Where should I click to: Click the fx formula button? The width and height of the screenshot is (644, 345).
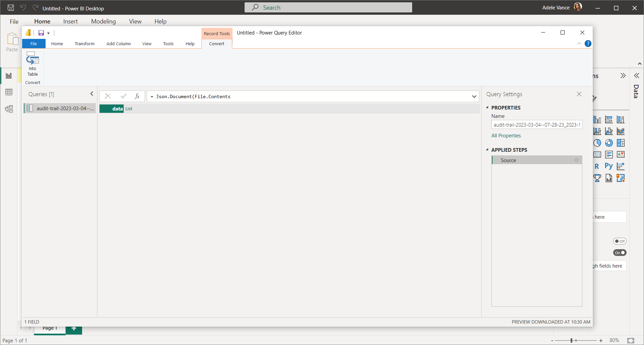(137, 96)
